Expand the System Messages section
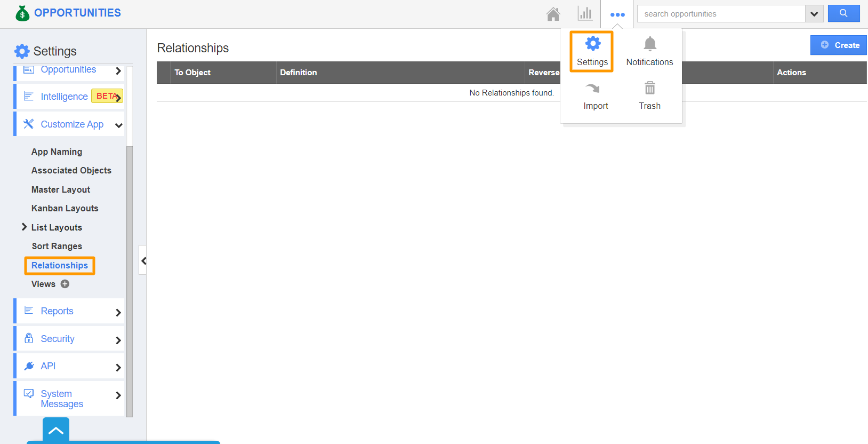Viewport: 868px width, 444px height. tap(69, 399)
